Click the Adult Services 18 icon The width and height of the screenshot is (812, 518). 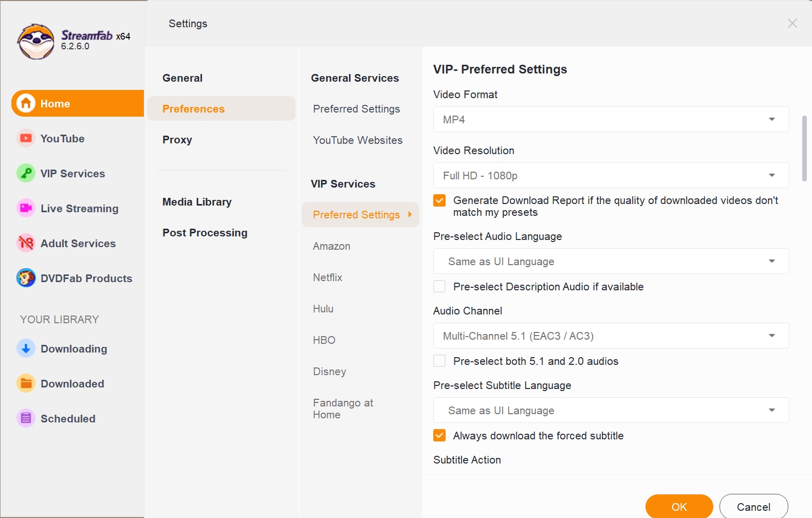point(26,243)
